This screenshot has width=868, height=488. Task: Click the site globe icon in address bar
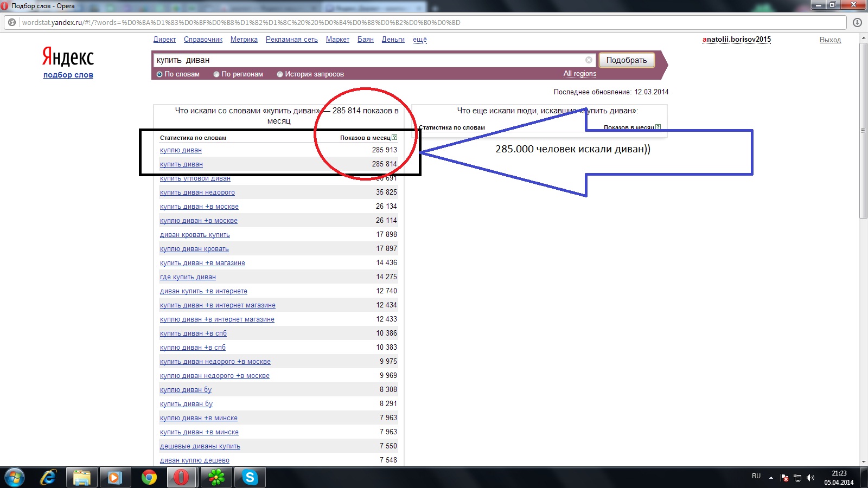coord(12,22)
